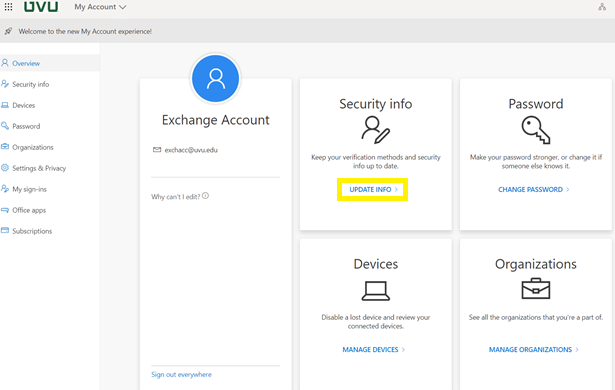Open the app launcher grid icon
Screen dimensions: 615x390
[x=8, y=7]
